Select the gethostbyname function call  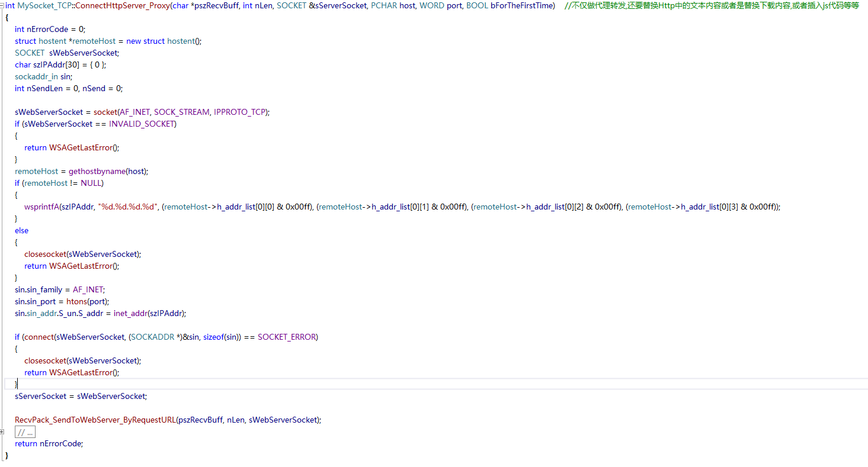pos(98,172)
